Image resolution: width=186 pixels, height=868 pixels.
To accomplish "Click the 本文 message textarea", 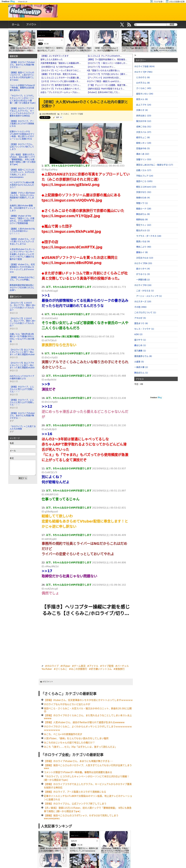I will (23, 468).
